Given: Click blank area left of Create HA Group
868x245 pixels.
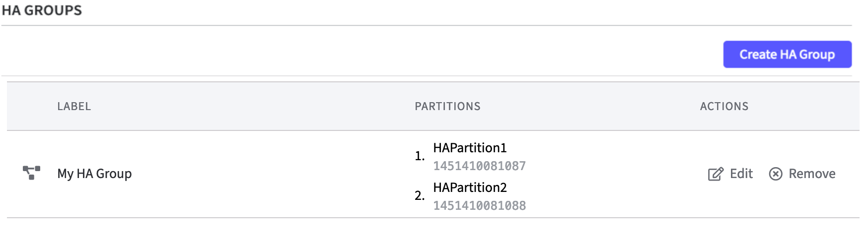Looking at the screenshot, I should click(x=397, y=55).
